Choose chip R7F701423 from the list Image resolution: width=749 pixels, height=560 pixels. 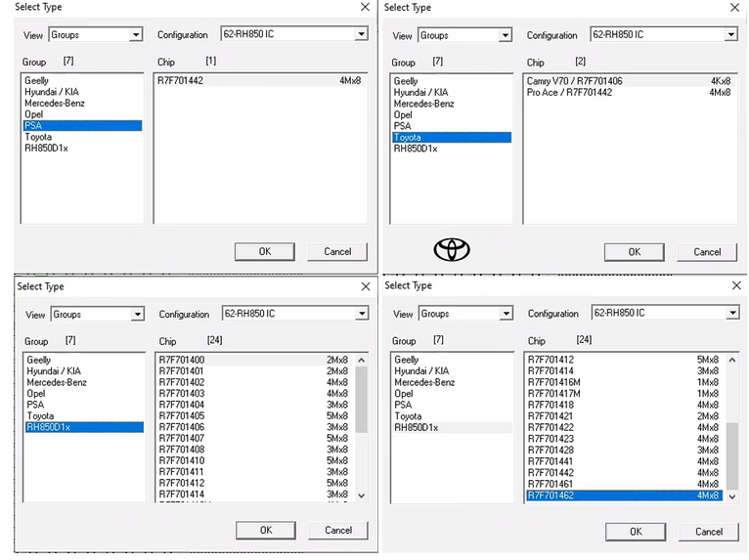[551, 439]
